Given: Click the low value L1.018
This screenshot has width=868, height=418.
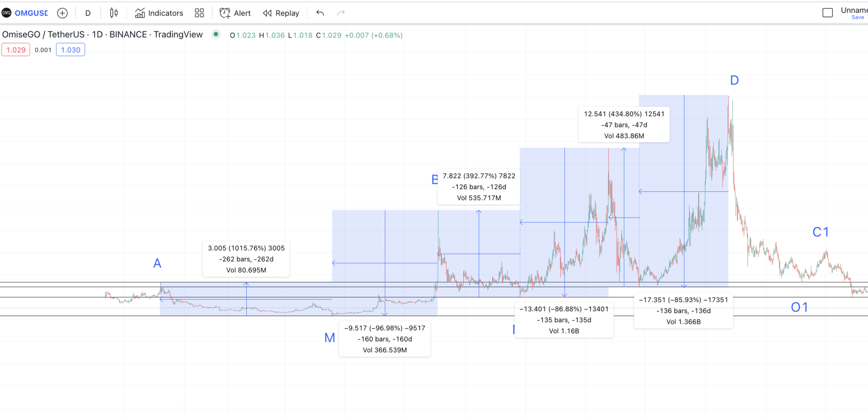Looking at the screenshot, I should [x=300, y=35].
